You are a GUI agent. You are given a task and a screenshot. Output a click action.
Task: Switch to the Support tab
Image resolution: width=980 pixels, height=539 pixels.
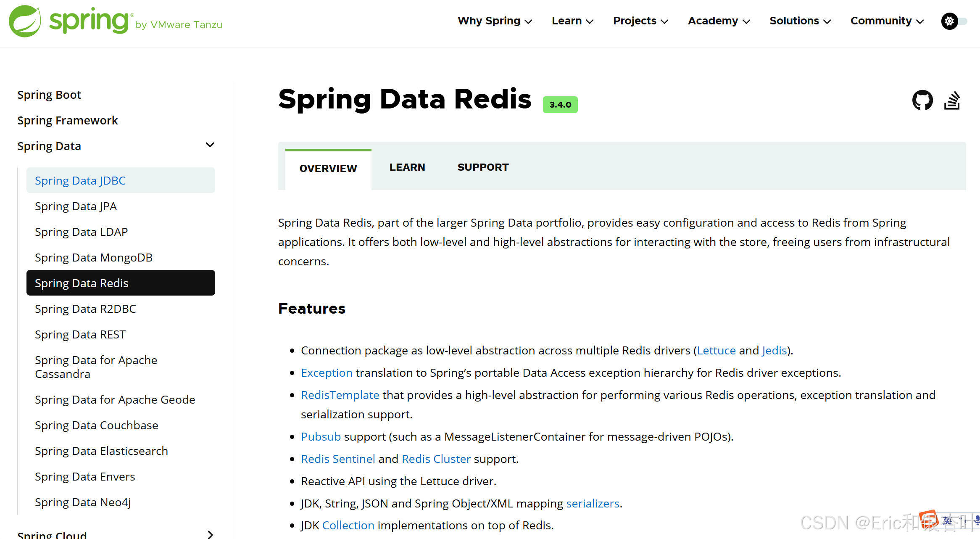pyautogui.click(x=482, y=167)
